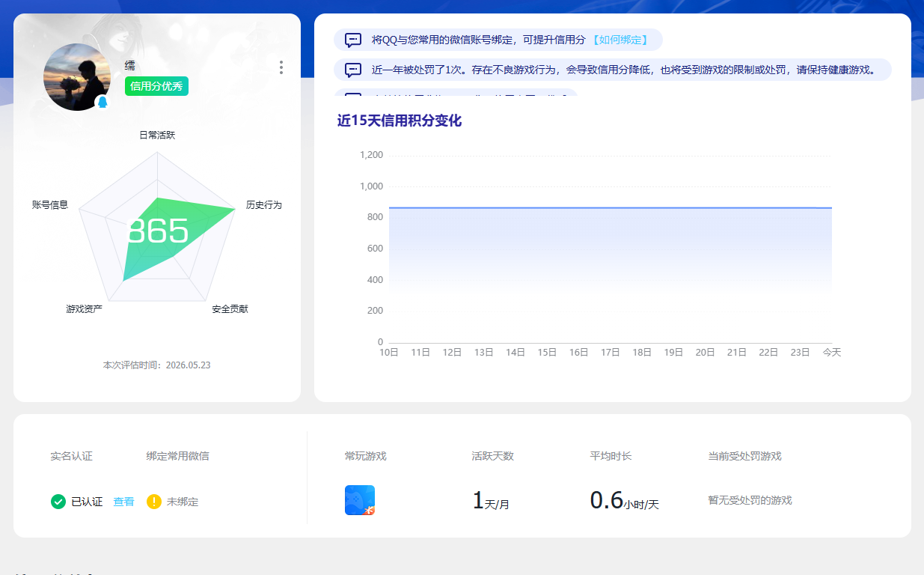Click the chat icon beside punishment notice

(353, 70)
